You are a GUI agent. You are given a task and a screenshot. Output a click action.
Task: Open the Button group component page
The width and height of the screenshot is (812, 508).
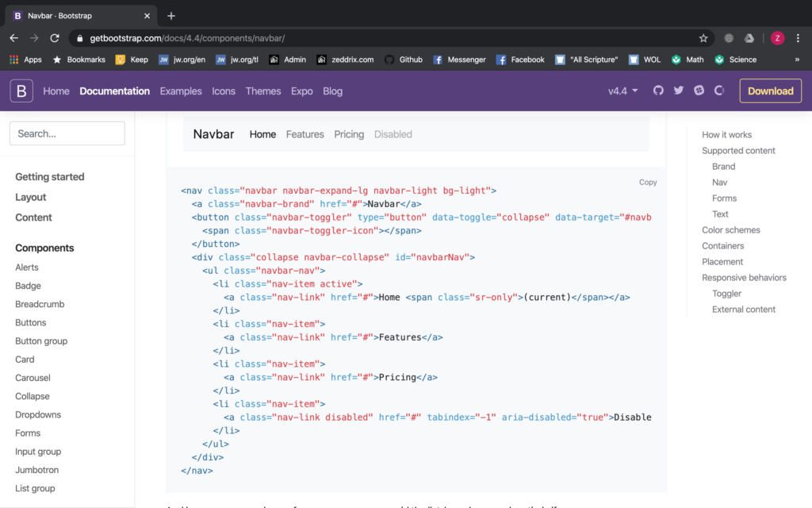coord(41,341)
